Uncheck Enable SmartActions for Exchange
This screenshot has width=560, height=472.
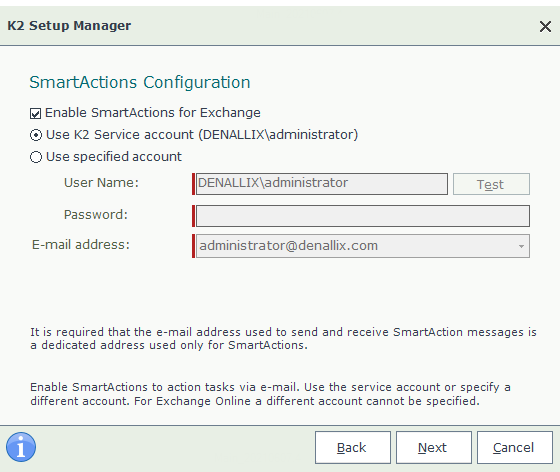pos(35,114)
